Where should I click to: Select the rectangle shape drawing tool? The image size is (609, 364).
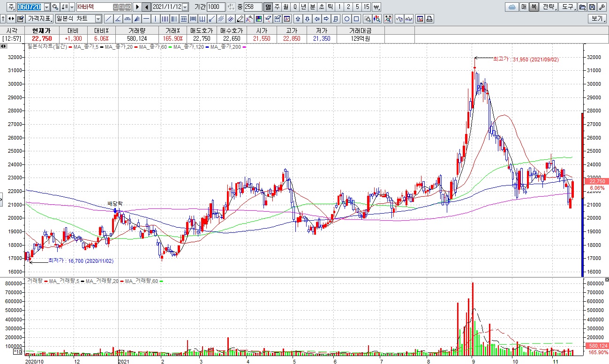(356, 19)
